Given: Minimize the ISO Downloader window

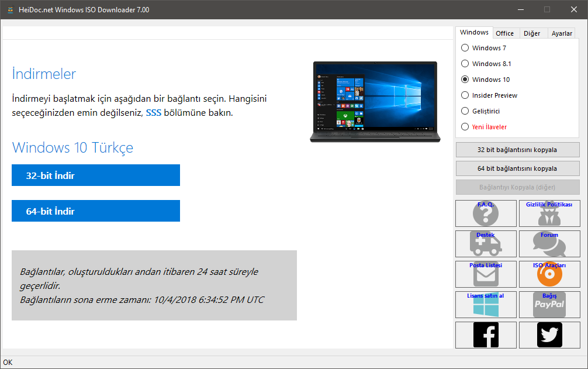Looking at the screenshot, I should [x=521, y=10].
